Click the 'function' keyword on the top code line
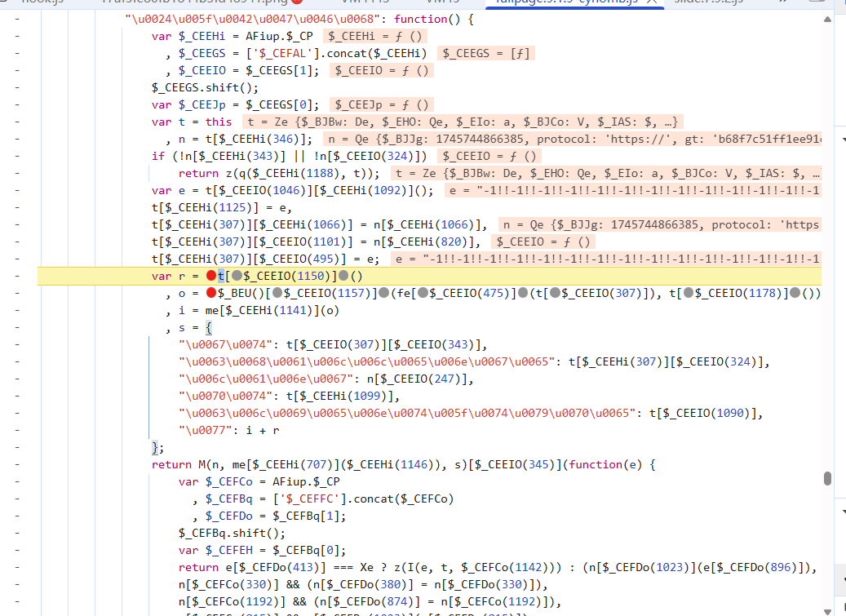The width and height of the screenshot is (846, 616). (x=421, y=20)
